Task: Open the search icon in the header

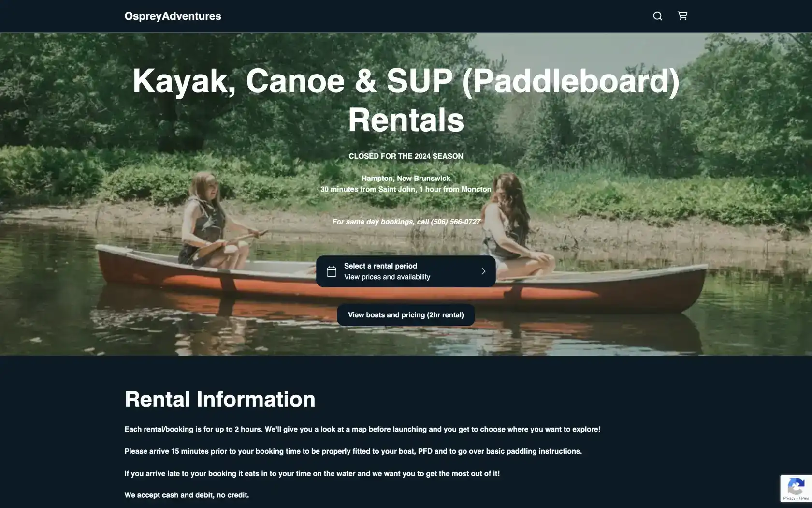Action: coord(657,16)
